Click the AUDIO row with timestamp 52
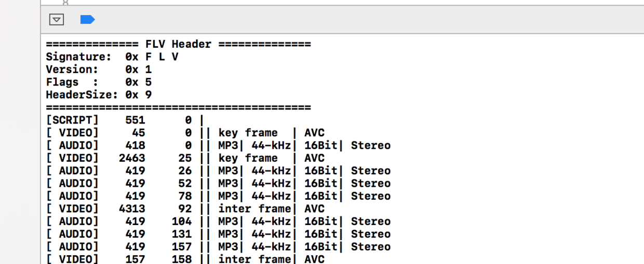The width and height of the screenshot is (644, 264). pyautogui.click(x=218, y=183)
